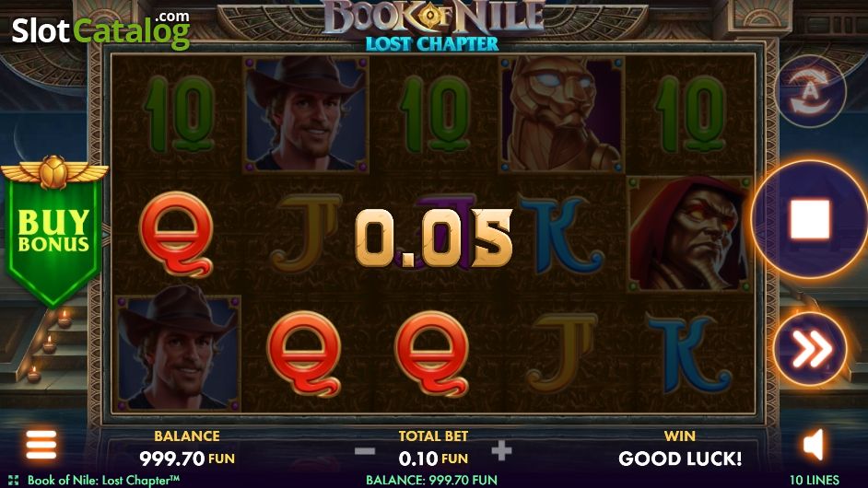This screenshot has height=488, width=868.
Task: Toggle autoplay spin button
Action: [810, 92]
